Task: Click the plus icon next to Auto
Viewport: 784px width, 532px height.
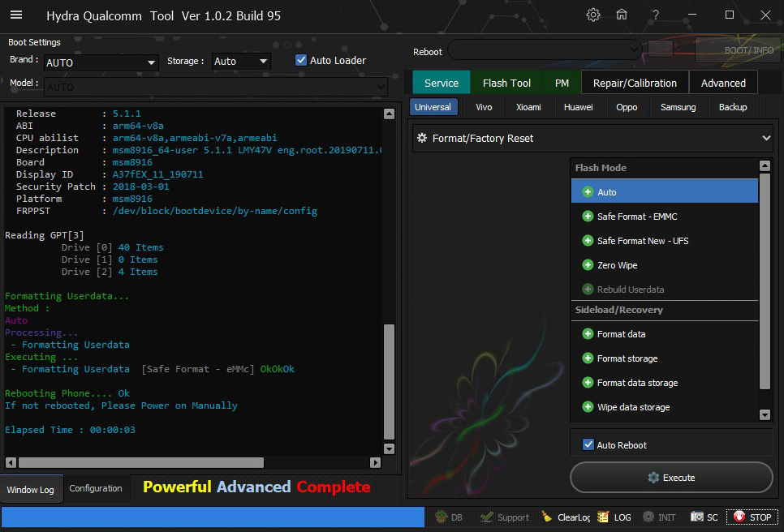Action: 588,192
